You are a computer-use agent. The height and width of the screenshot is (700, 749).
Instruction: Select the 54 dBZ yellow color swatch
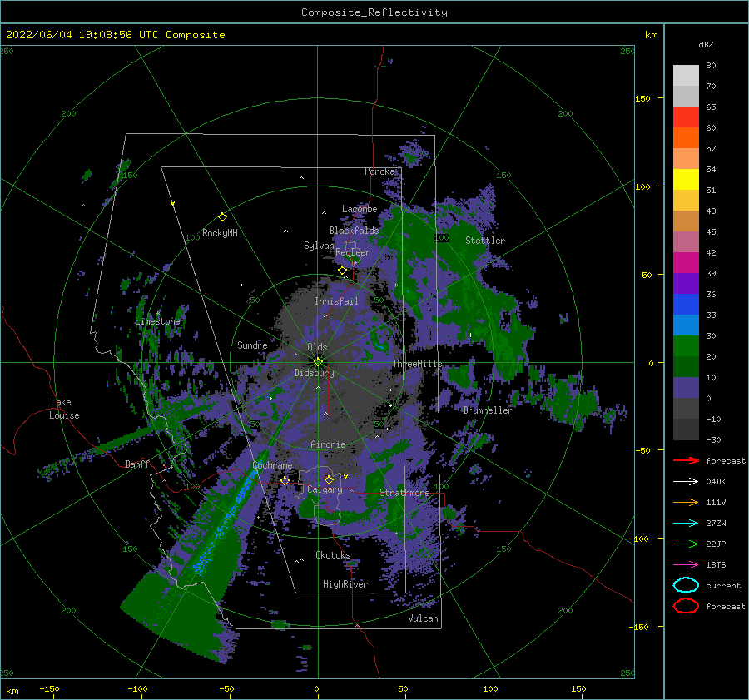(686, 179)
